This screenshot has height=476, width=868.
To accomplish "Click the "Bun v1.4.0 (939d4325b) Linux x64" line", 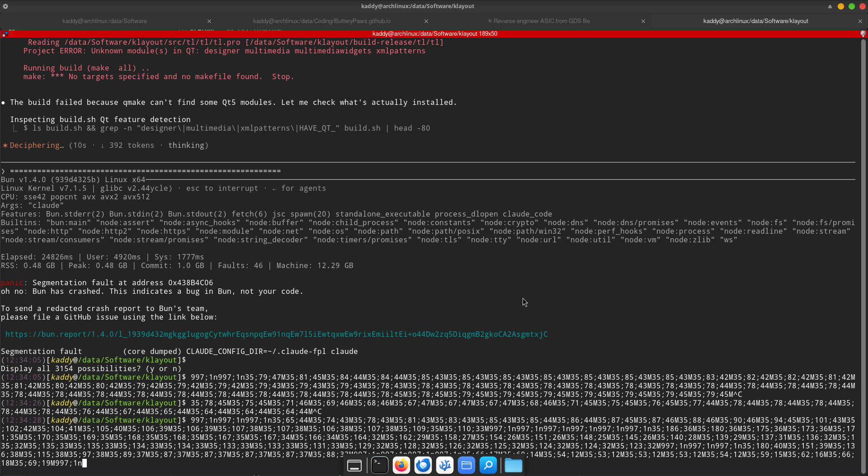I will coord(73,180).
